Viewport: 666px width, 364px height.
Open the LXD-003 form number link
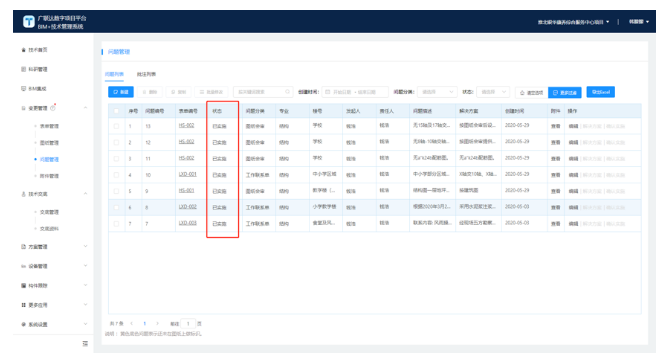187,223
